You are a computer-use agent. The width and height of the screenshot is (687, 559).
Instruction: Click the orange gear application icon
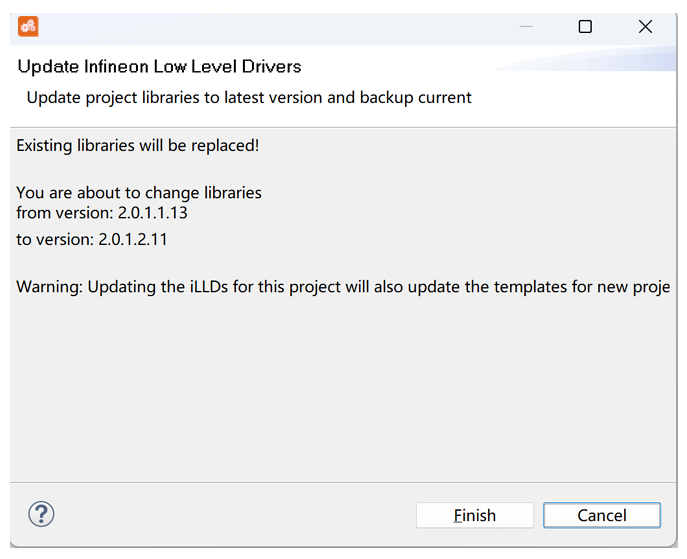coord(28,27)
